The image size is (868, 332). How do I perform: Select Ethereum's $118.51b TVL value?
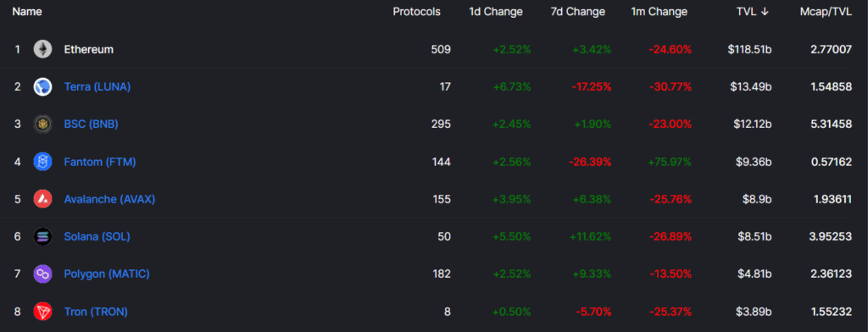tap(750, 49)
